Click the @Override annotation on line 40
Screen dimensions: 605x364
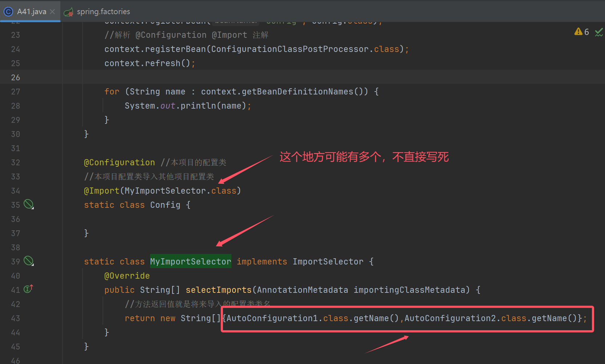click(x=127, y=276)
